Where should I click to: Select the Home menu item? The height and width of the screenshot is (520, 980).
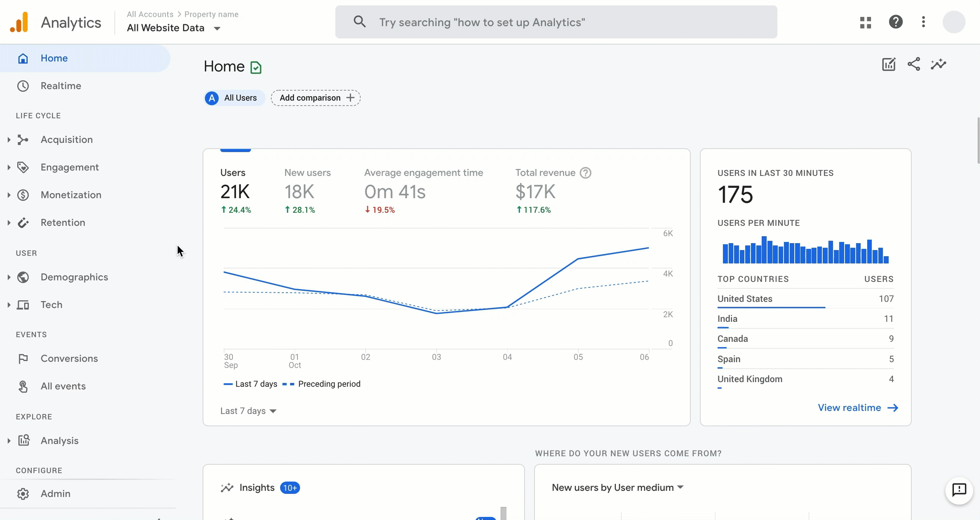[54, 58]
